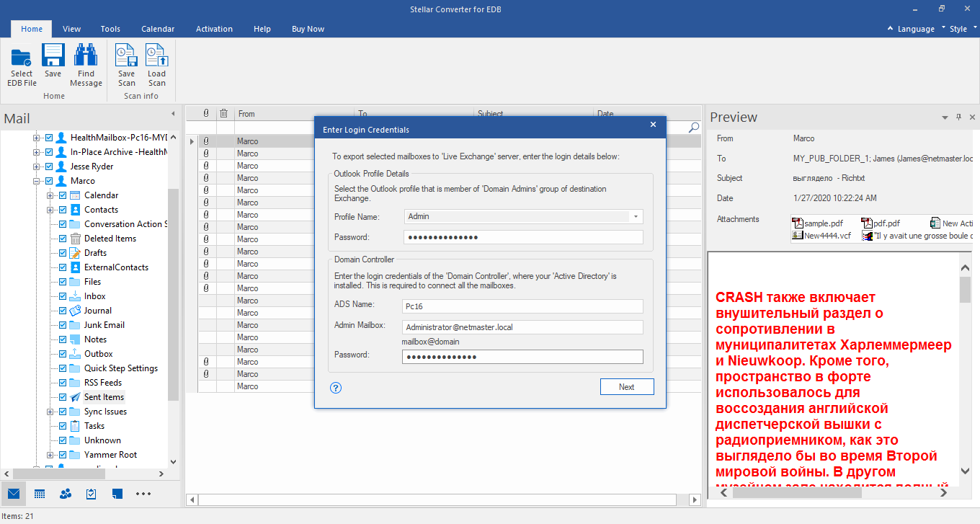Select the Inbox folder icon
The width and height of the screenshot is (980, 524).
[x=75, y=296]
